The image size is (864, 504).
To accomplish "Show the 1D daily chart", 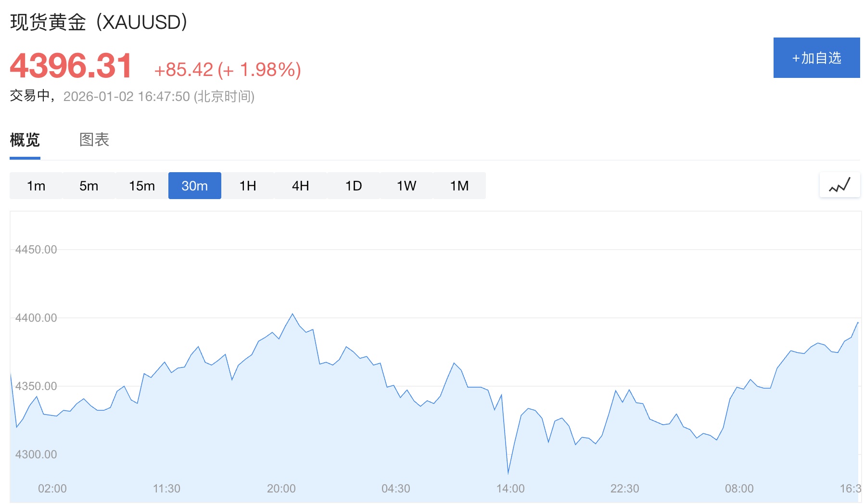I will pos(354,186).
